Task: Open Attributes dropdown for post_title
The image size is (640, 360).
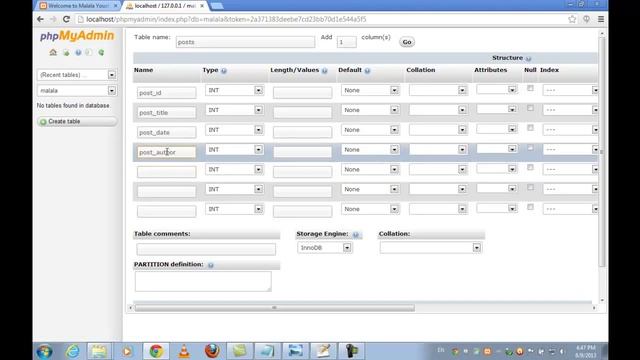Action: [496, 109]
